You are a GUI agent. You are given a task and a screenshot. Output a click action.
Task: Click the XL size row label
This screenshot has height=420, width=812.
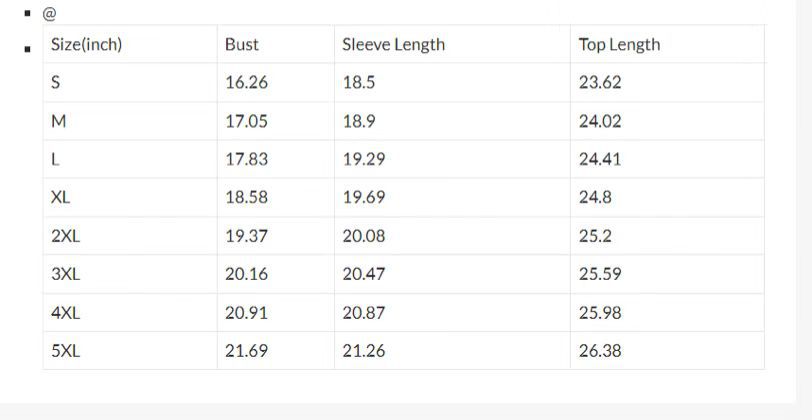tap(61, 198)
